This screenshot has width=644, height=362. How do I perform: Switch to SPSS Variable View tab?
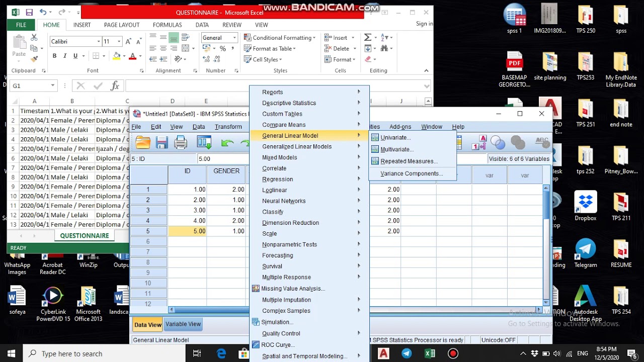183,324
